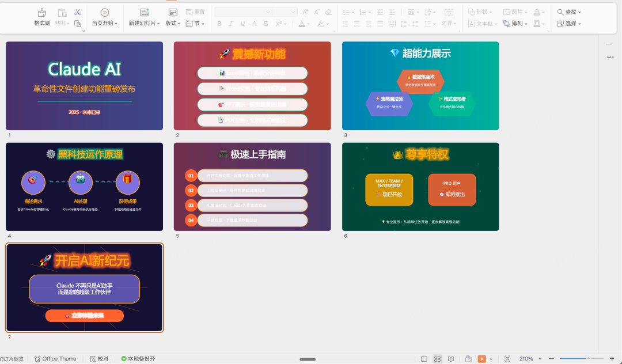Select slide 3 thumbnail 超能力展示
Viewport: 622px width, 364px height.
coord(420,86)
